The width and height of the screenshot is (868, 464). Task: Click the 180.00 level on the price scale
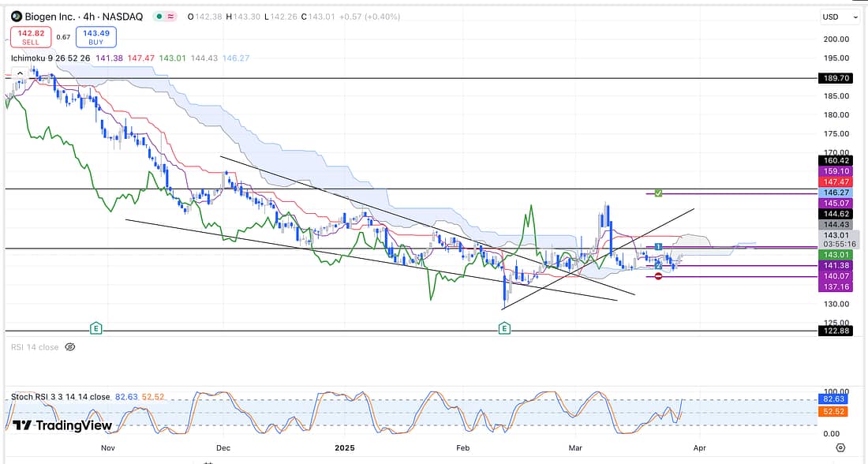click(836, 115)
